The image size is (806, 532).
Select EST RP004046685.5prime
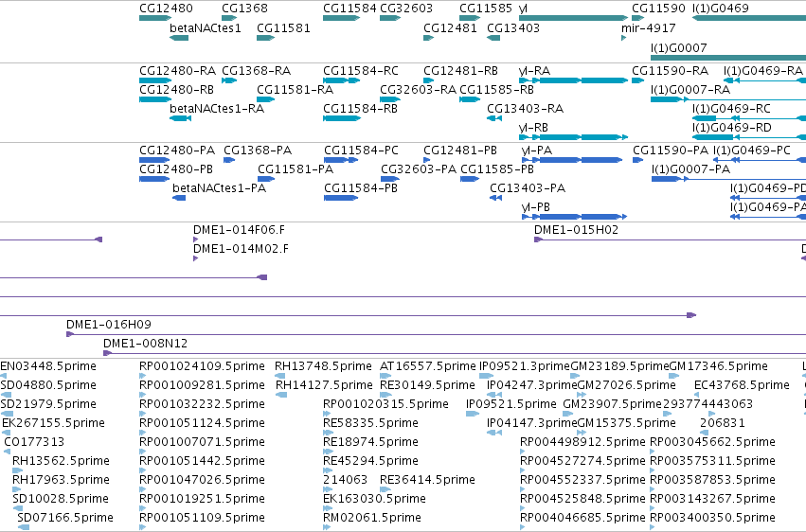[x=522, y=527]
